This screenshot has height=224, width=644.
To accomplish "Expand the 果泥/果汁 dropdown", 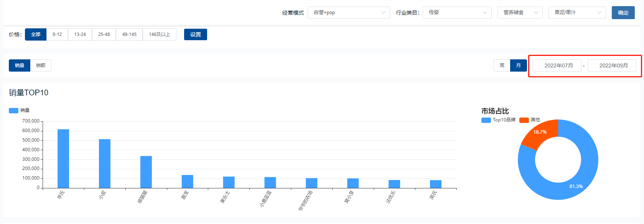I will click(577, 13).
